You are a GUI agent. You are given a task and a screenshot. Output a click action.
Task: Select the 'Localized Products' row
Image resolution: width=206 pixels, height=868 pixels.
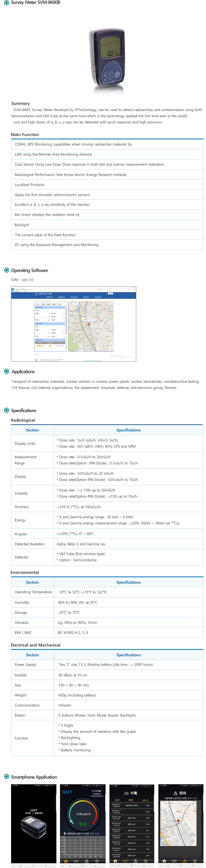tap(107, 185)
